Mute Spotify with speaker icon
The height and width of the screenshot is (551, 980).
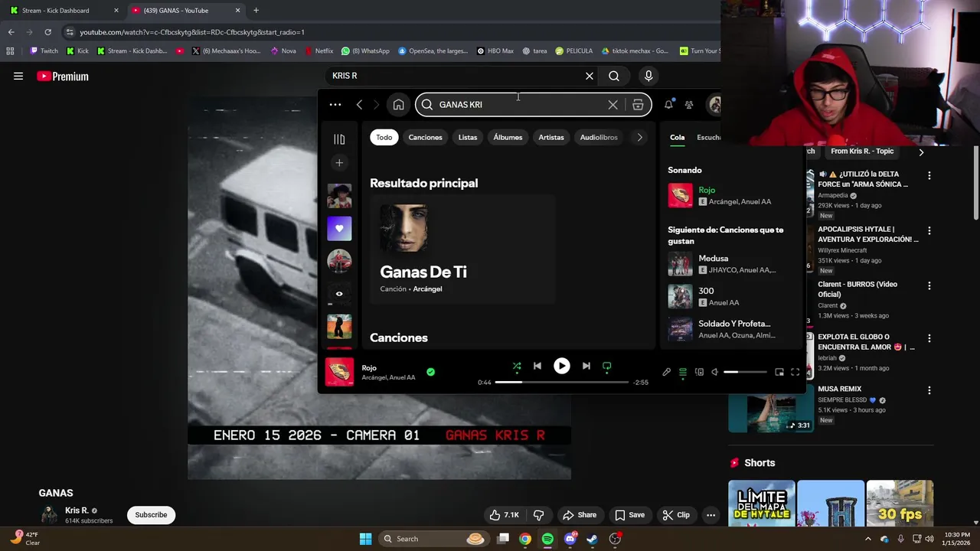[x=714, y=372]
